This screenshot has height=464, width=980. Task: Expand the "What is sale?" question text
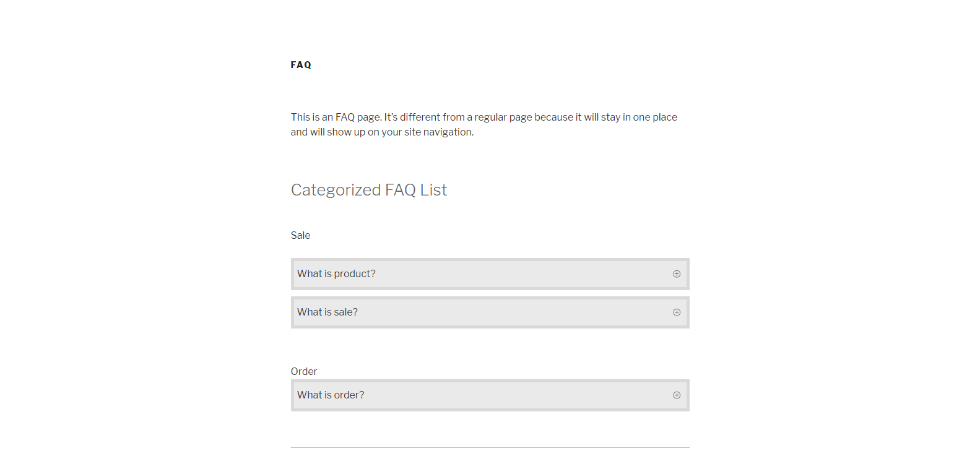(327, 312)
